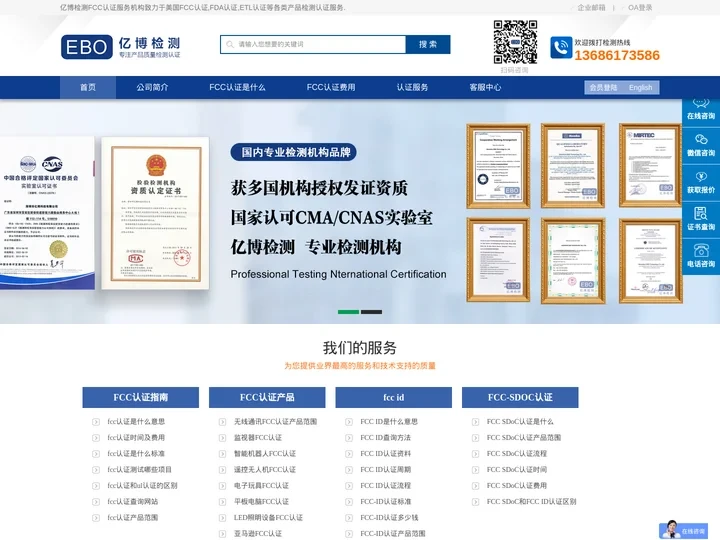The image size is (720, 540).
Task: Focus the keyword search input field
Action: (313, 45)
